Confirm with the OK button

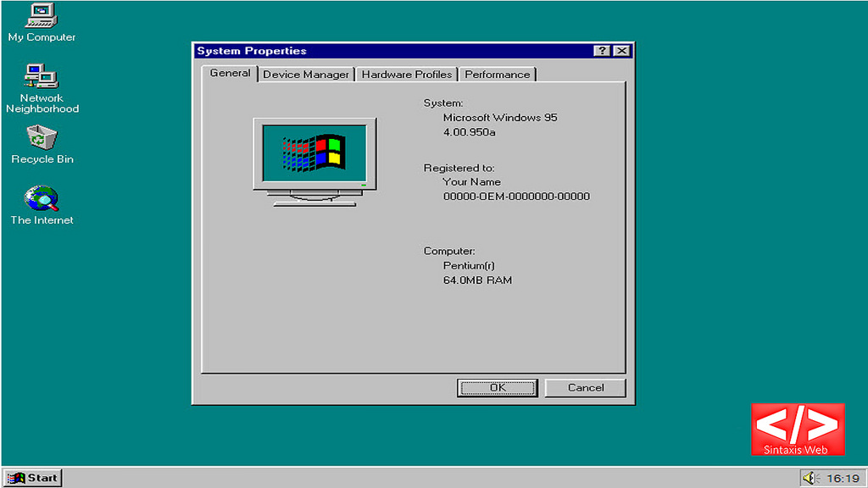[497, 387]
